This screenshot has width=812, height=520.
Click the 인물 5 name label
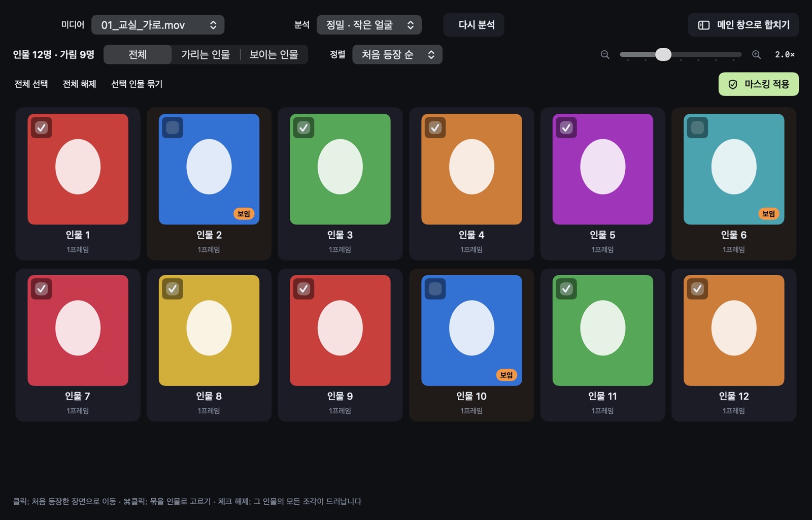(x=602, y=235)
